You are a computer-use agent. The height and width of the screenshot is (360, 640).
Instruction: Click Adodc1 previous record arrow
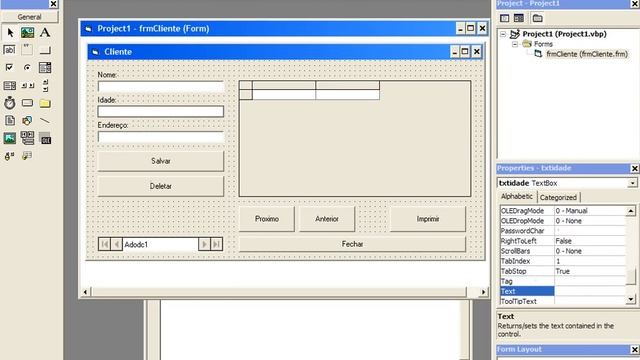click(x=116, y=244)
